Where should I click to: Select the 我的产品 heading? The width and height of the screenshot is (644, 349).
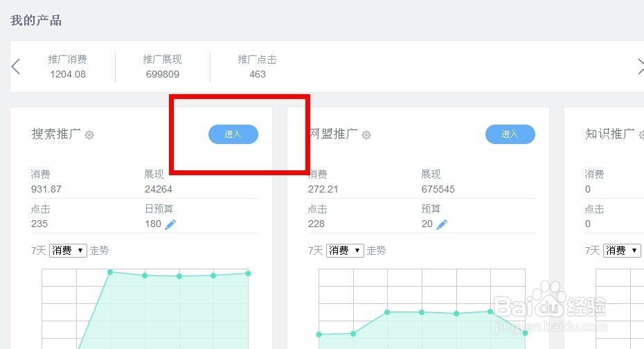coord(36,21)
